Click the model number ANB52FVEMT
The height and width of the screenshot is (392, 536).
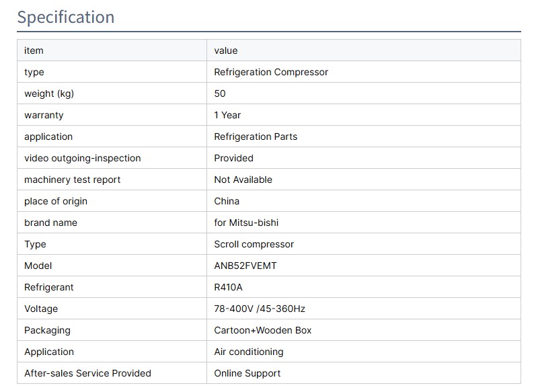245,266
